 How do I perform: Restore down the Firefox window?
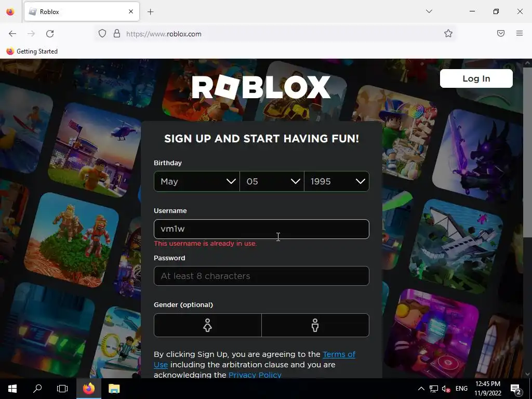pos(496,11)
